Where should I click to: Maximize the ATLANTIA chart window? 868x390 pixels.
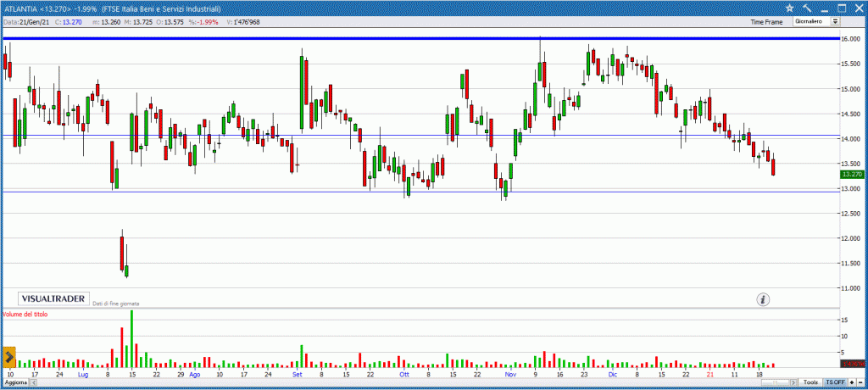842,8
